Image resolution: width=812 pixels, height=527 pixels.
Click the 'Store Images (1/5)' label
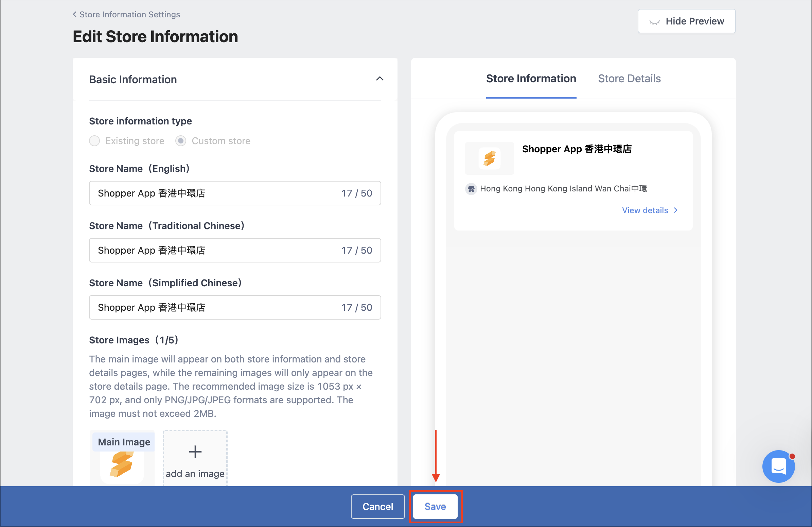coord(134,340)
